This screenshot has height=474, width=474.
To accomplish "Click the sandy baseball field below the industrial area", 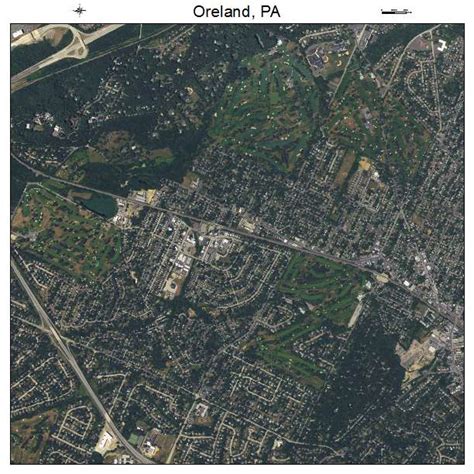I will coord(173,283).
